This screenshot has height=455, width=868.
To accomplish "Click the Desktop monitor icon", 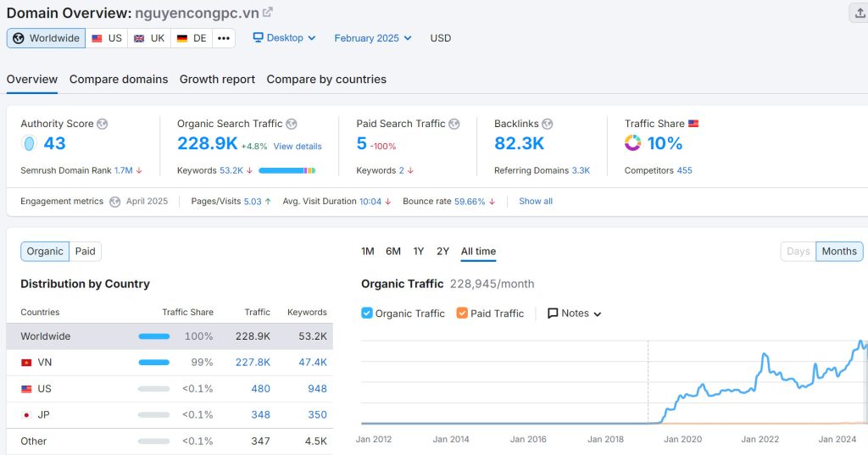I will (x=258, y=37).
